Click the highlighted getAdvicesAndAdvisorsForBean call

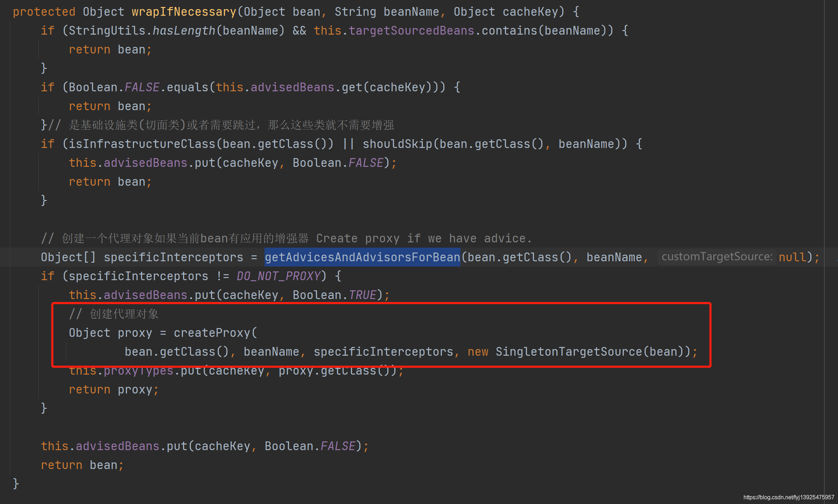(x=362, y=257)
